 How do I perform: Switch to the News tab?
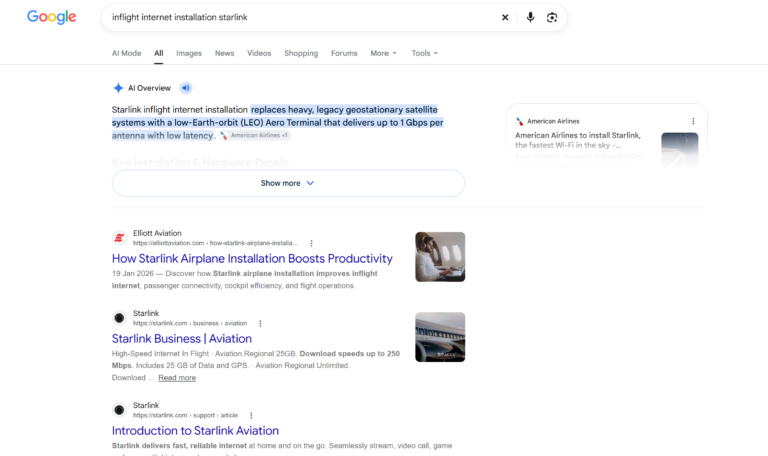224,53
